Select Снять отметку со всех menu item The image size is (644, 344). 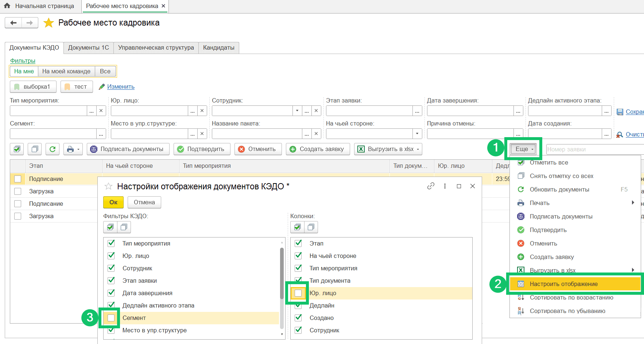[x=575, y=176]
